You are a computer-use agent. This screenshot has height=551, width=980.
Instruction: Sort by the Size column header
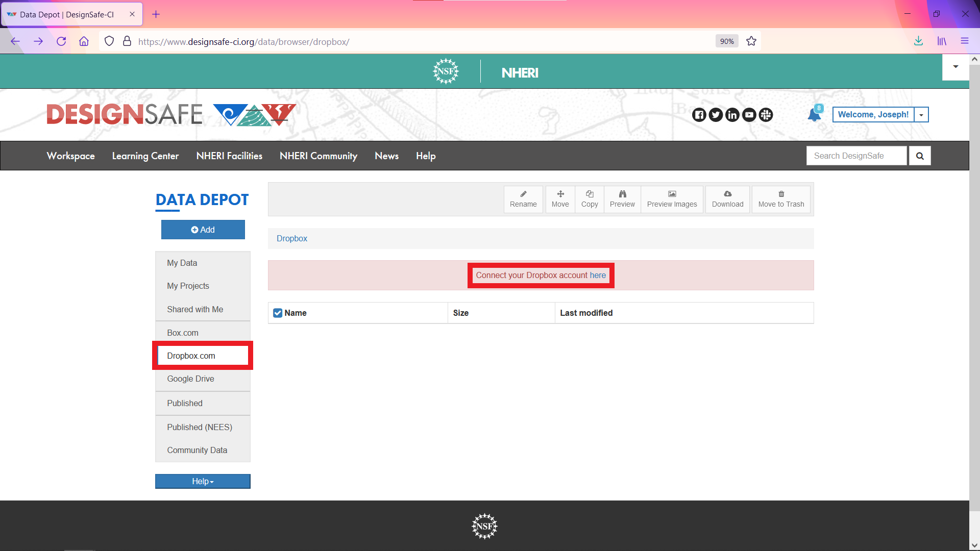click(x=501, y=313)
